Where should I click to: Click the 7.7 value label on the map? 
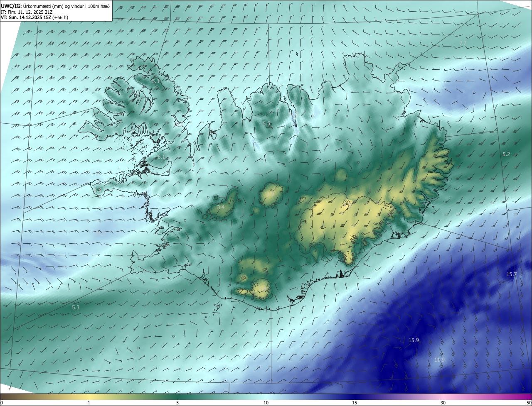(463, 43)
